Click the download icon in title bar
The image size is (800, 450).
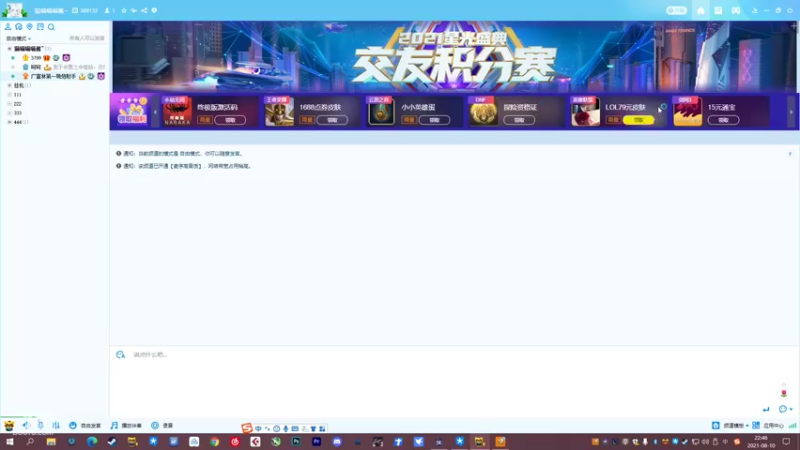tap(755, 10)
